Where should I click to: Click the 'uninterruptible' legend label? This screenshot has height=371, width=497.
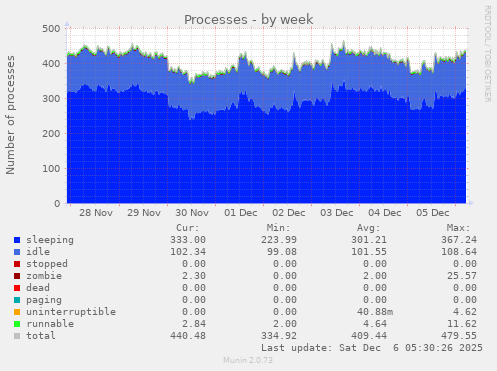(71, 312)
